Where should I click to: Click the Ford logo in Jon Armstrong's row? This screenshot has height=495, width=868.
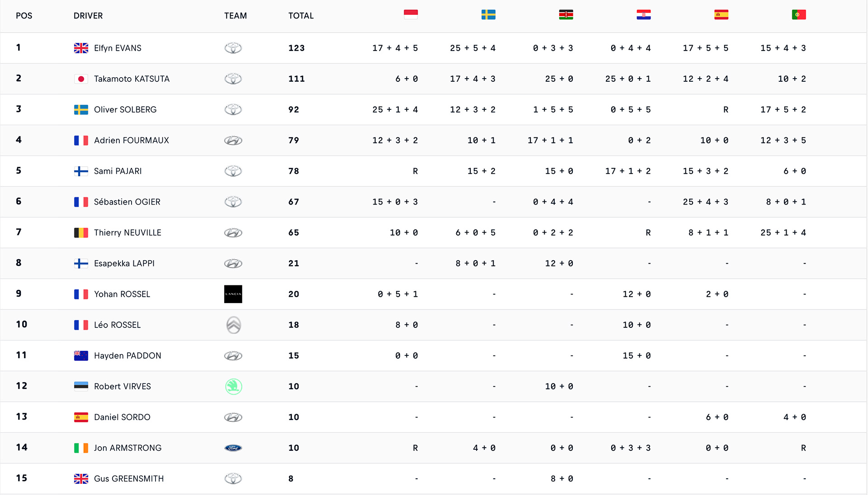[x=233, y=448]
